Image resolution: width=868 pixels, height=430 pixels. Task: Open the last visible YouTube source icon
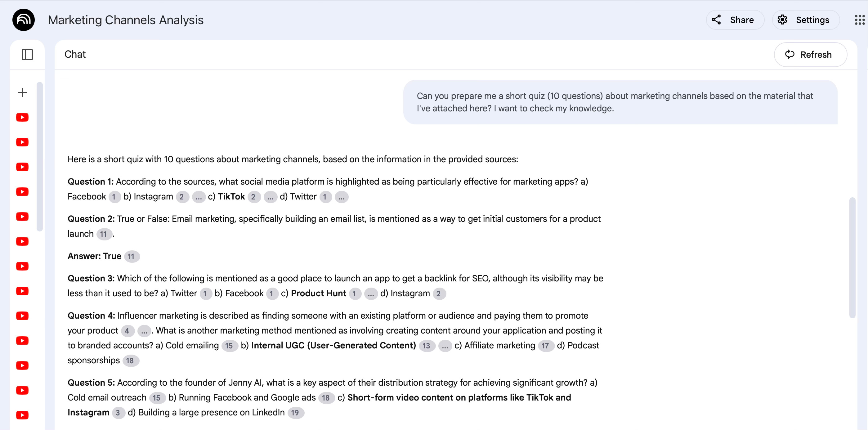pyautogui.click(x=22, y=415)
